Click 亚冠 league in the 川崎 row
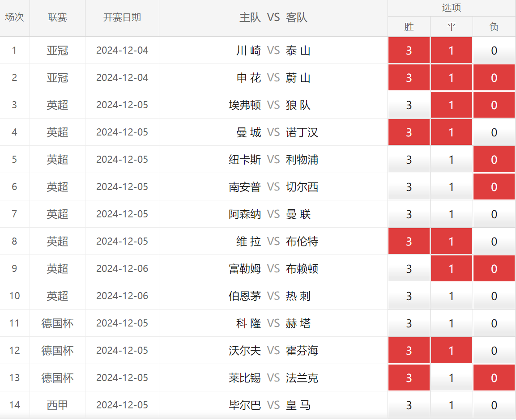 pos(57,51)
